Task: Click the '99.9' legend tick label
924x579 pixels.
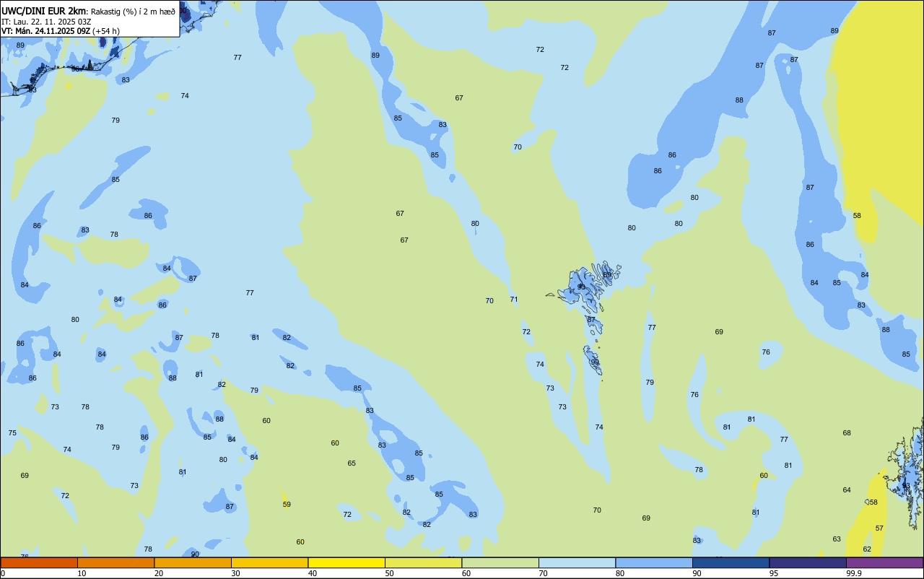Action: click(855, 573)
